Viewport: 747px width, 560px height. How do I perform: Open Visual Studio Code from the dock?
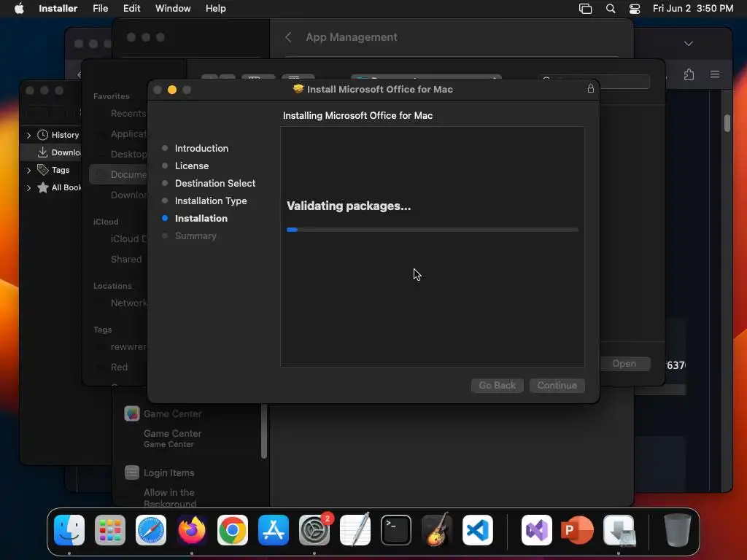(x=478, y=529)
